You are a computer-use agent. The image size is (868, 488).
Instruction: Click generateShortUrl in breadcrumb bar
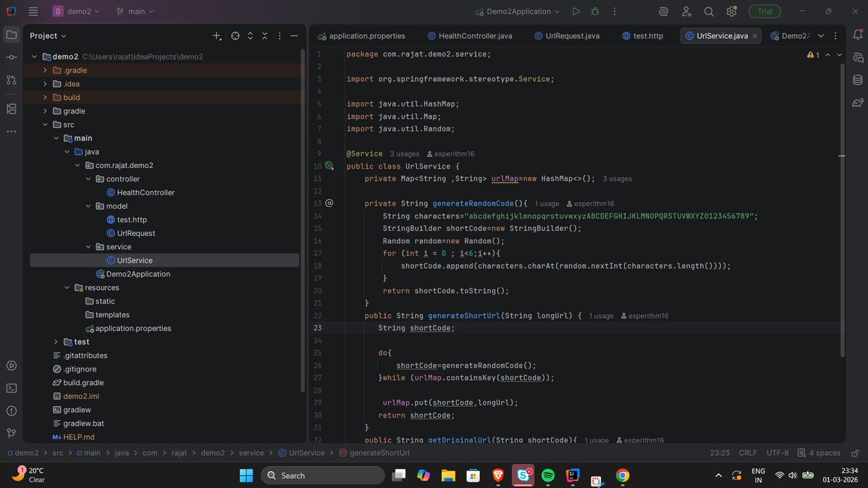pos(374,453)
